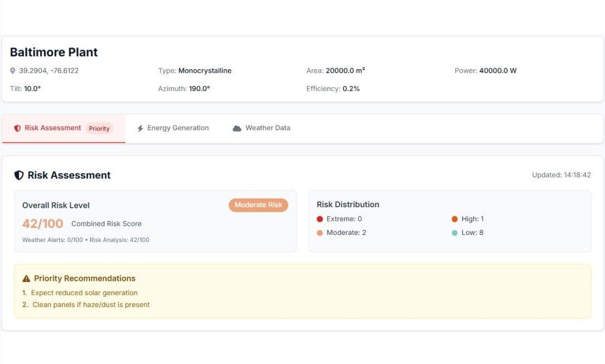605x364 pixels.
Task: Click the Priority badge on Risk Assessment tab
Action: pyautogui.click(x=99, y=129)
